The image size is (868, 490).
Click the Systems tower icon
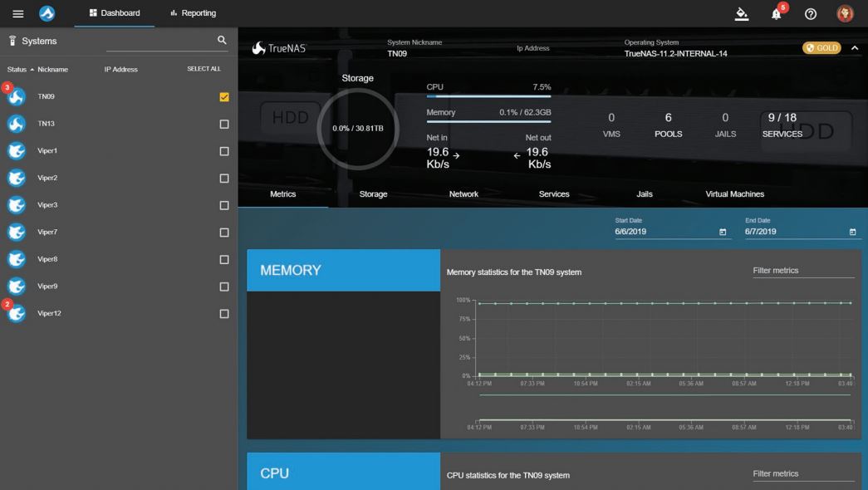(12, 41)
